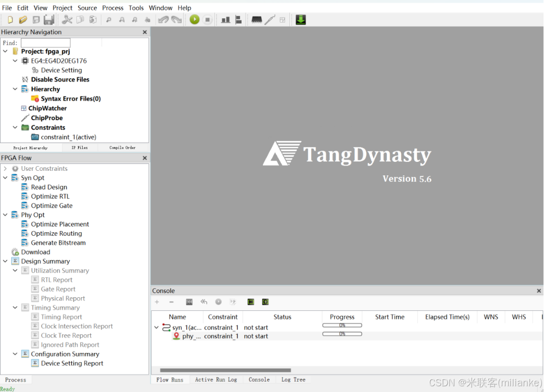Image resolution: width=544 pixels, height=392 pixels.
Task: Click the Copy toolbar icon
Action: (80, 20)
